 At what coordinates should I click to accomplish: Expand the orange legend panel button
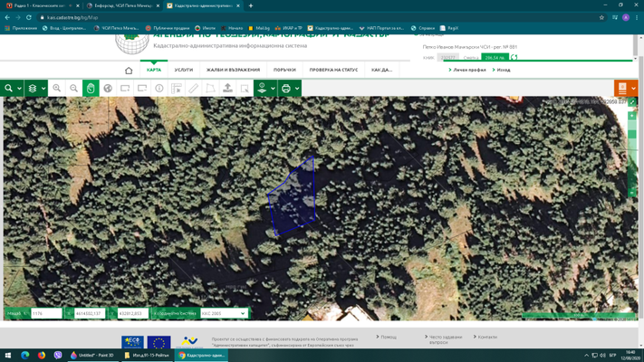click(625, 88)
